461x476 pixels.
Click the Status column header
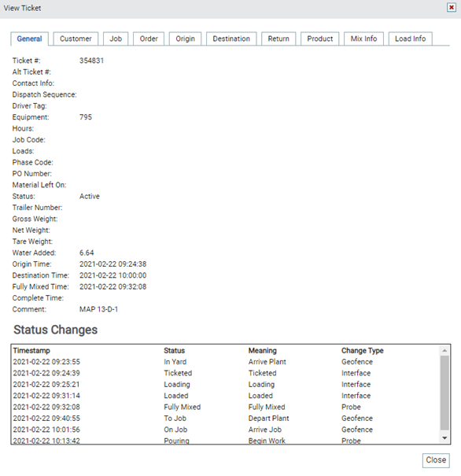pyautogui.click(x=174, y=351)
